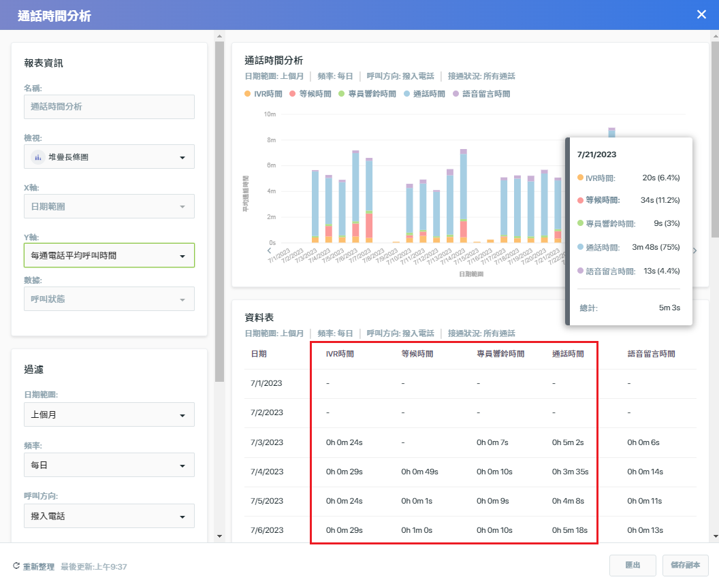Open the 檢視 堆疊長條圖 dropdown
This screenshot has width=719, height=588.
click(109, 157)
